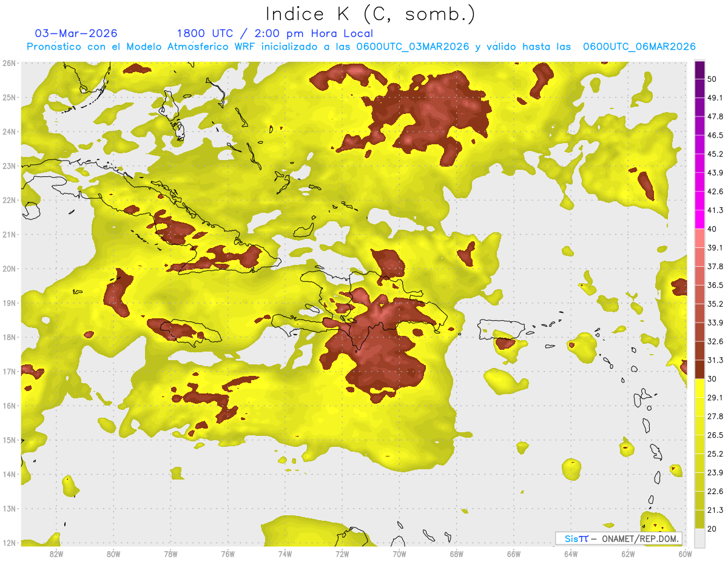Screen dimensions: 728x562
Task: Click color bar value "29.1"
Action: pyautogui.click(x=715, y=398)
